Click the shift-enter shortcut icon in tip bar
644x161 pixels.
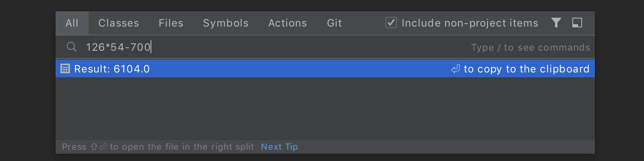[98, 147]
